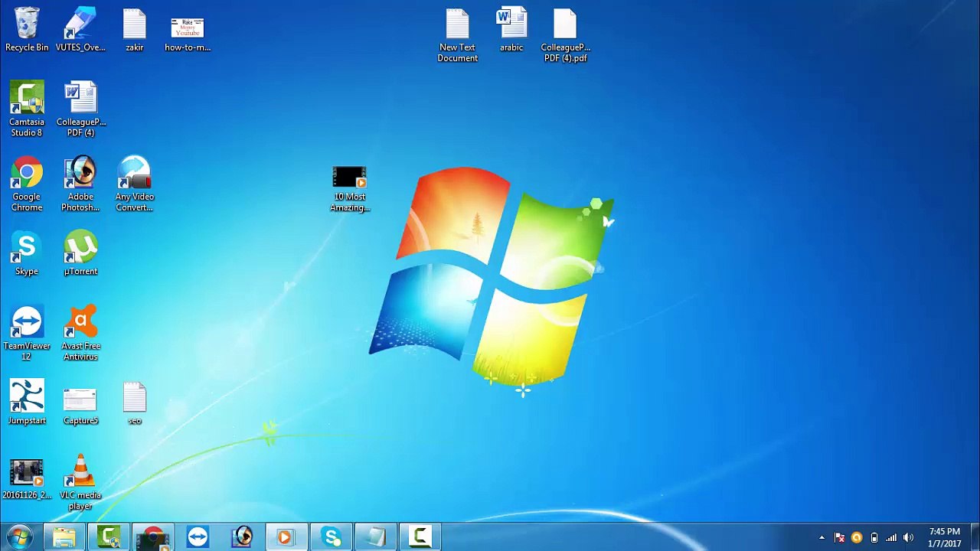Open Windows Explorer from the taskbar

[x=64, y=537]
